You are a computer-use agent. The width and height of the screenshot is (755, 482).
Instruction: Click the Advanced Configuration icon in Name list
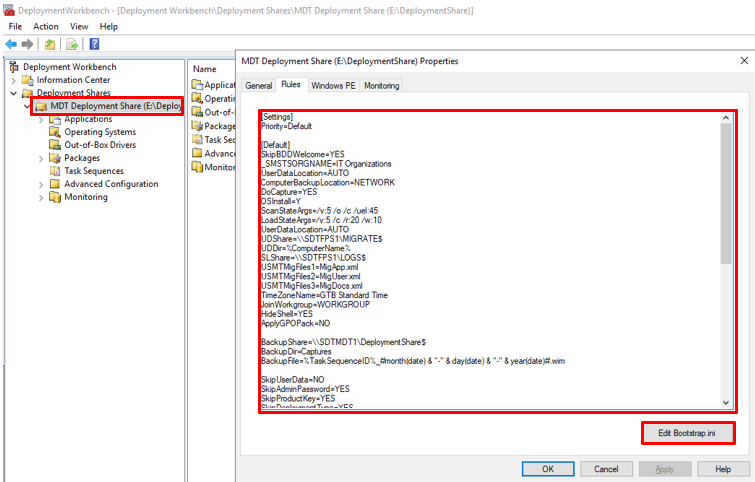[x=197, y=153]
